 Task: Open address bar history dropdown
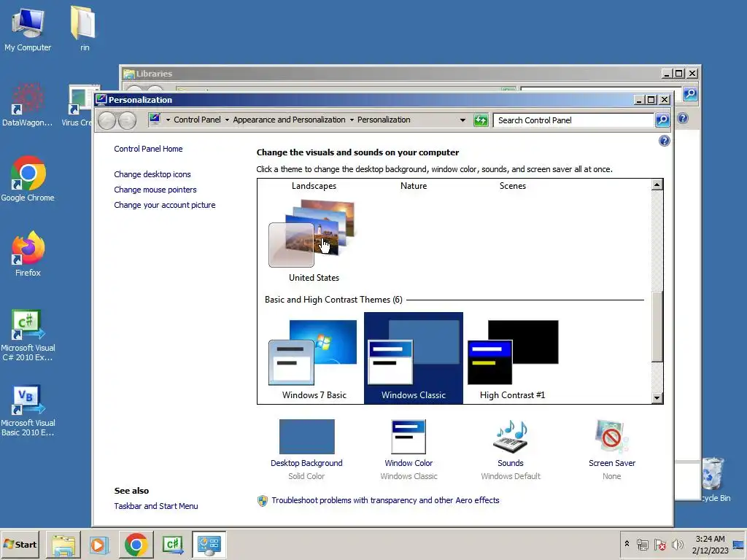(462, 120)
